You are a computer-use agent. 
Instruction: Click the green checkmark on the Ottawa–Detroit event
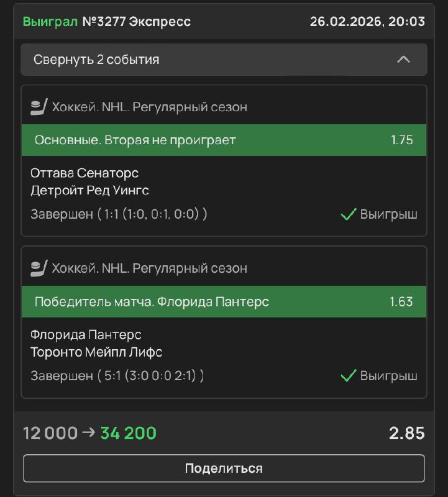[348, 215]
